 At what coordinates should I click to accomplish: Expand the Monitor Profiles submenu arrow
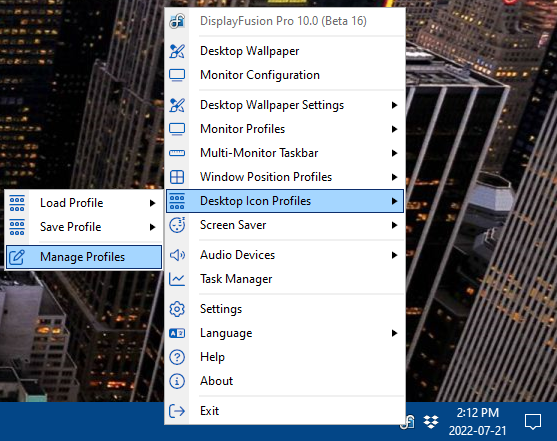394,129
